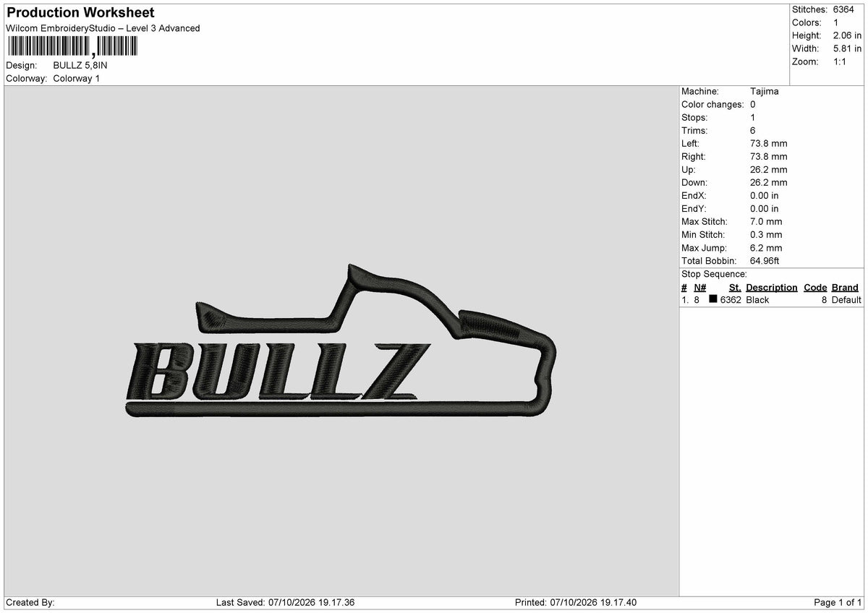Click the black thread color swatch
868x613 pixels.
[713, 299]
